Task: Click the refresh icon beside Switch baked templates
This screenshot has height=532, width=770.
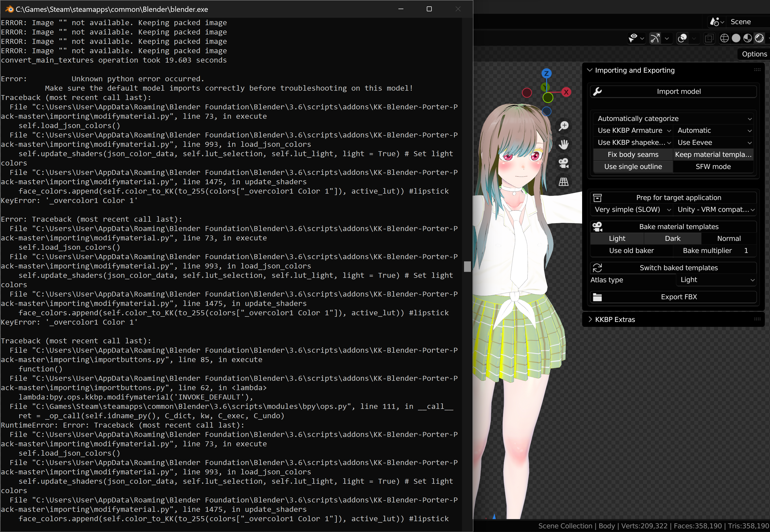Action: (597, 268)
